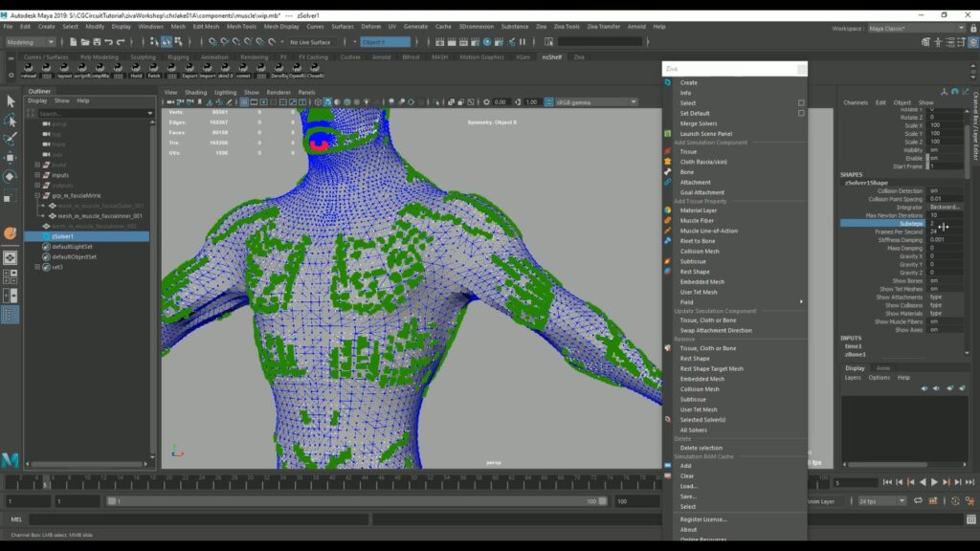The height and width of the screenshot is (551, 980).
Task: Click the Save Scene icon
Action: point(97,42)
